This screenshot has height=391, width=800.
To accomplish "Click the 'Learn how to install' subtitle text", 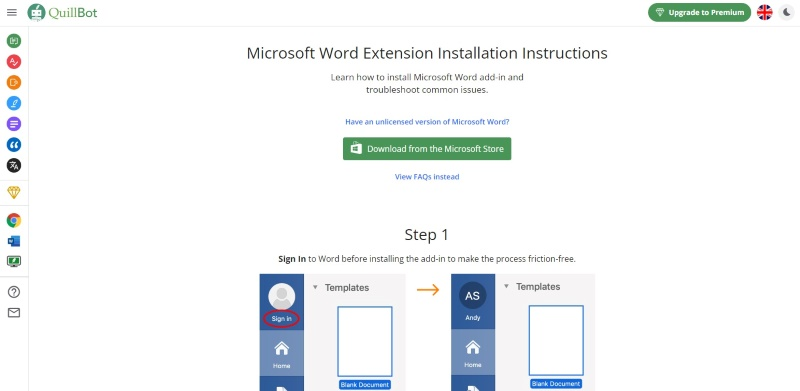I will (427, 84).
